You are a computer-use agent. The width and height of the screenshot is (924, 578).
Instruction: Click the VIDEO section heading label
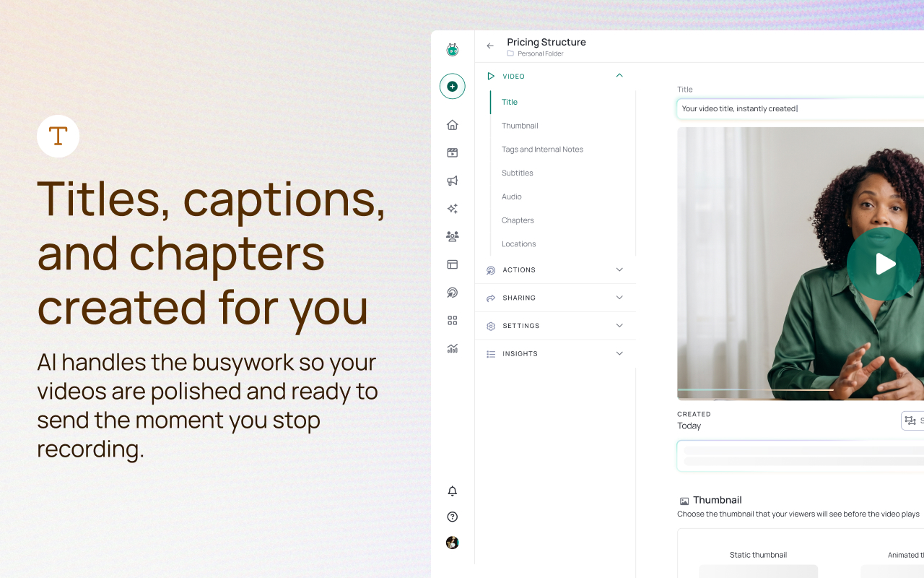514,77
